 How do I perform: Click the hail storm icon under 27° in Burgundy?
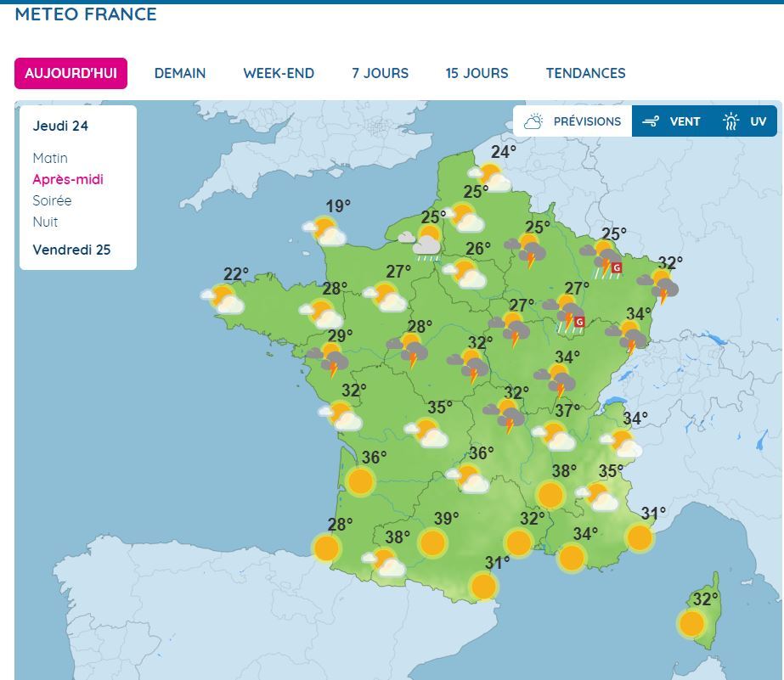tap(565, 314)
